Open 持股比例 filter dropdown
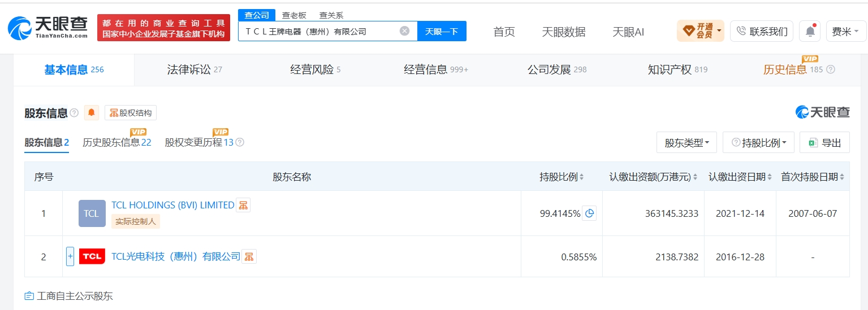Screen dimensions: 868x310 click(758, 142)
